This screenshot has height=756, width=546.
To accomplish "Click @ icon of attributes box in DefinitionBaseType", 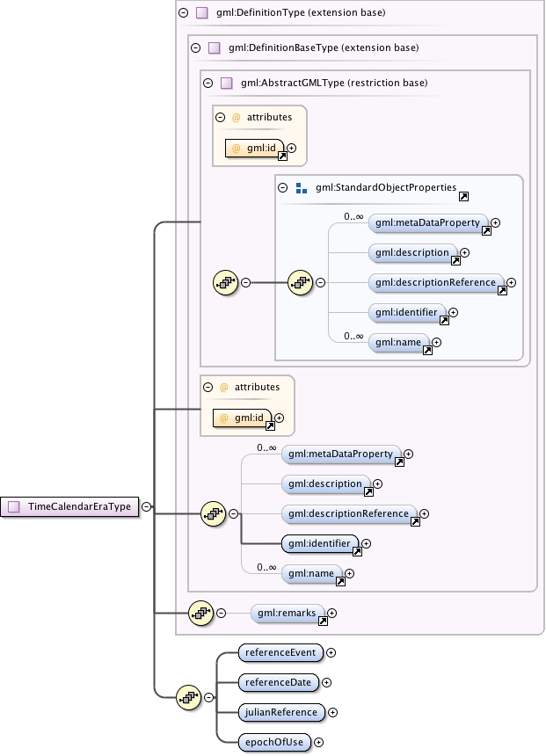I will click(x=224, y=387).
